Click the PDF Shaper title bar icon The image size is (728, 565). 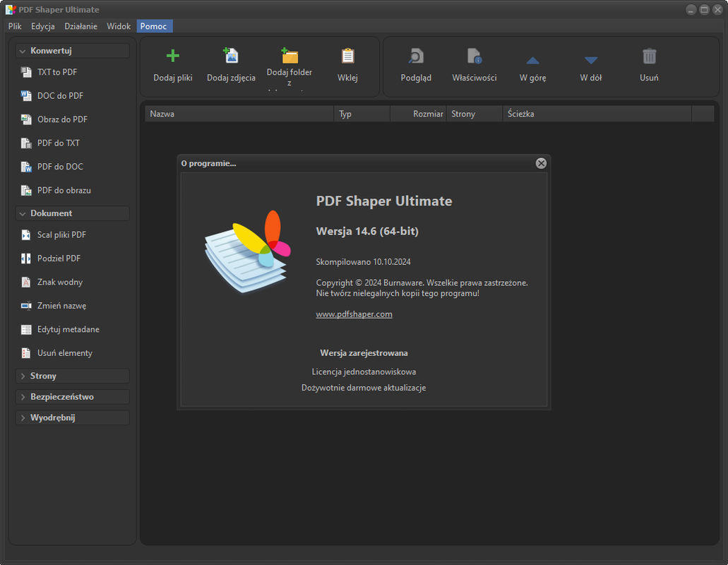point(10,9)
